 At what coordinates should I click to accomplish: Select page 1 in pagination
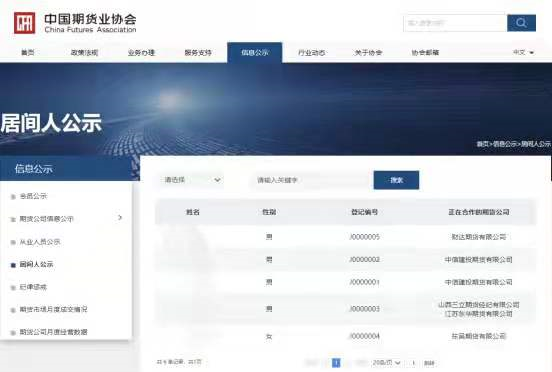tap(336, 362)
